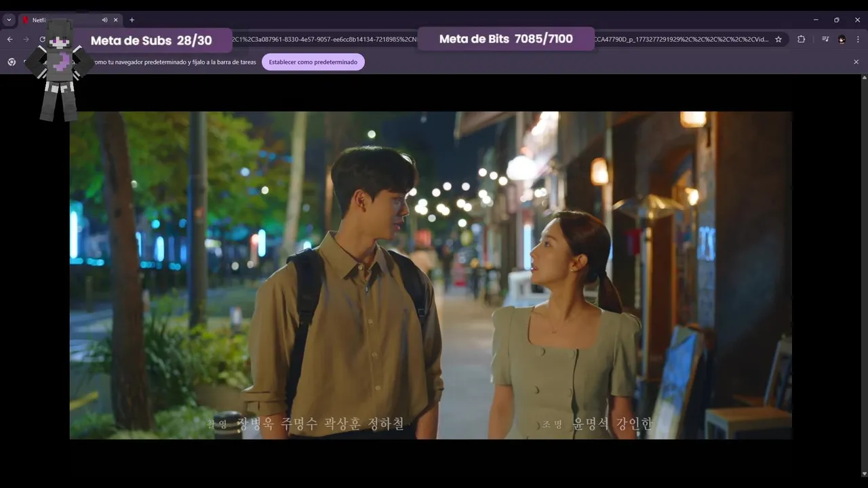Reload the page with the refresh icon
This screenshot has height=488, width=868.
click(x=42, y=39)
